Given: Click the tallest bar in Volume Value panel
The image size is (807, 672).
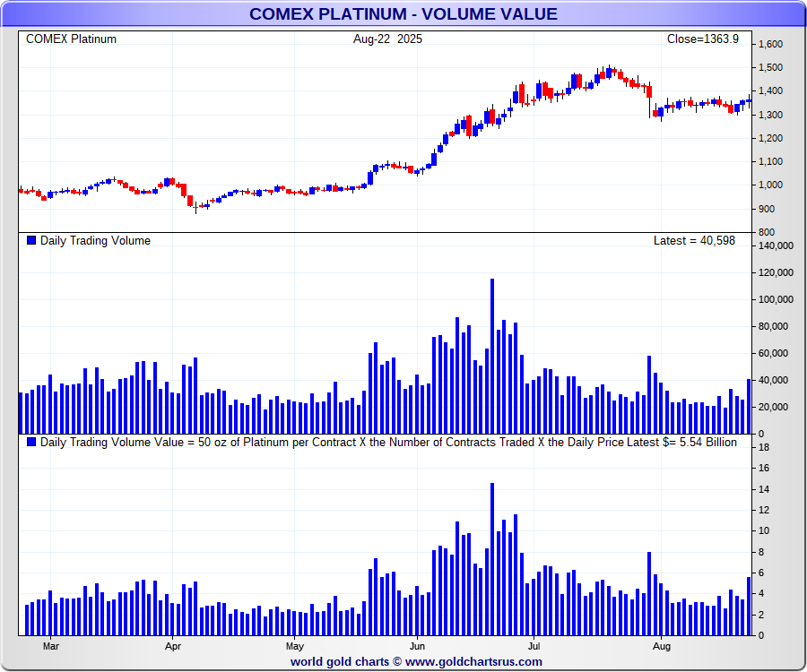Looking at the screenshot, I should coord(492,560).
